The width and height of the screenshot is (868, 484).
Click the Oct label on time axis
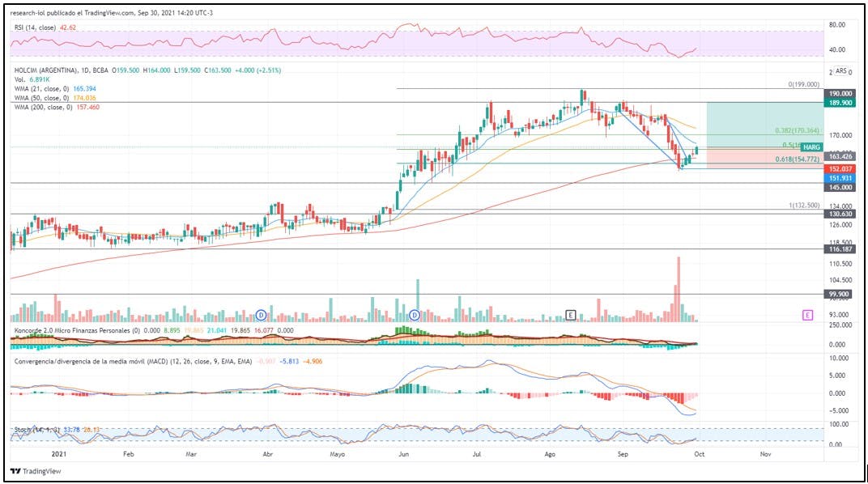point(699,454)
